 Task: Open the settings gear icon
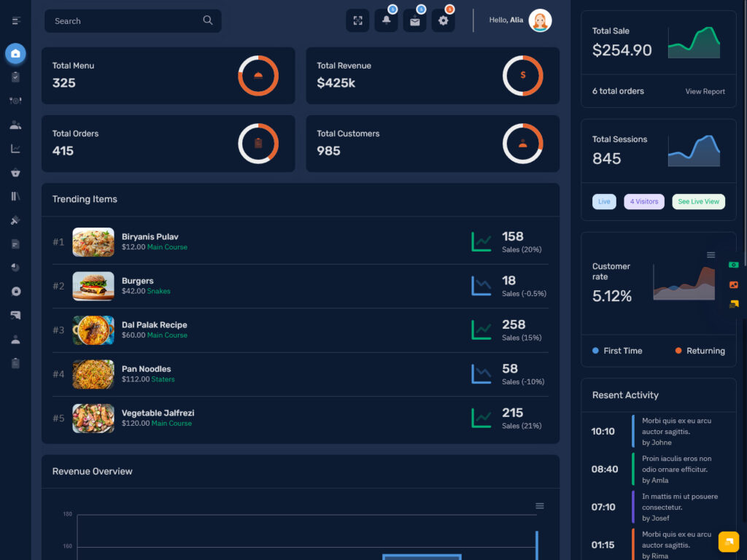[x=444, y=20]
